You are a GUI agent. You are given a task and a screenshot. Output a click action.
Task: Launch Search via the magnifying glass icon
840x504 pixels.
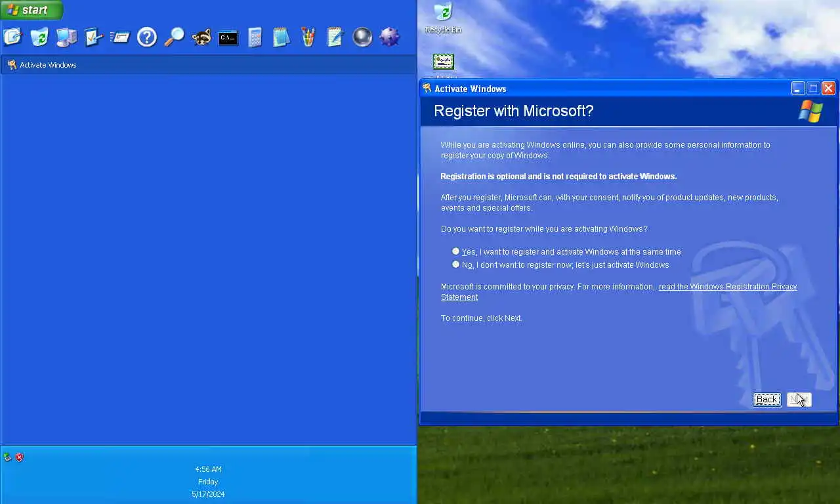click(x=174, y=37)
